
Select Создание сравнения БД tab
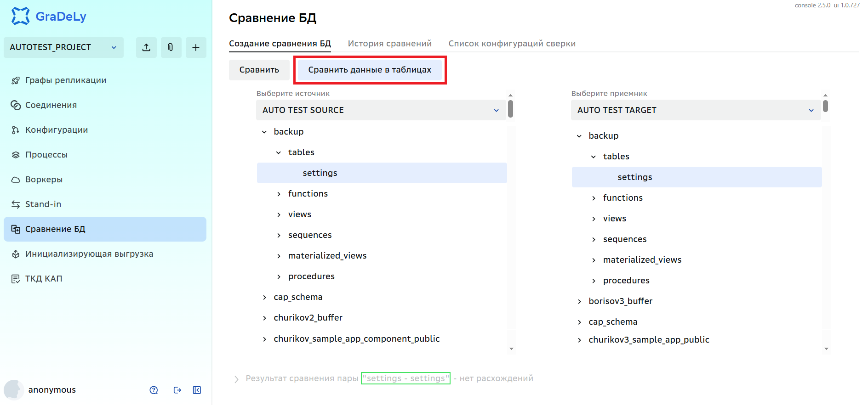coord(280,44)
